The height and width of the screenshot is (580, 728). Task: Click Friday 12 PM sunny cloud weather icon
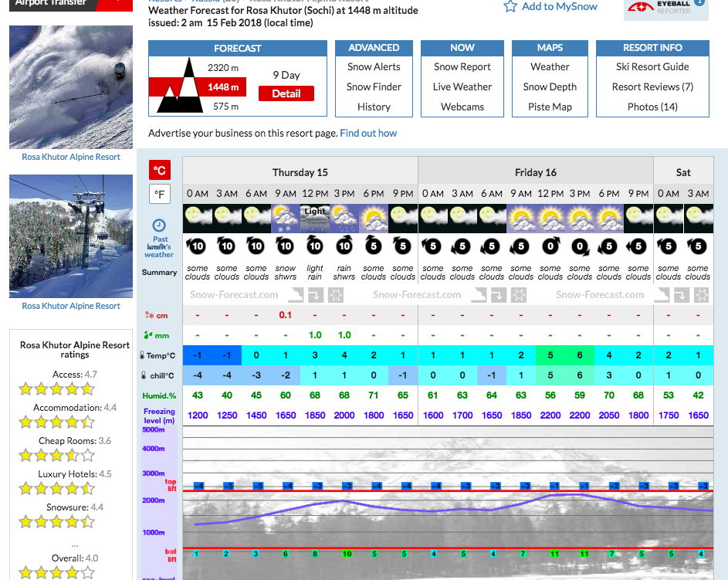[x=550, y=219]
